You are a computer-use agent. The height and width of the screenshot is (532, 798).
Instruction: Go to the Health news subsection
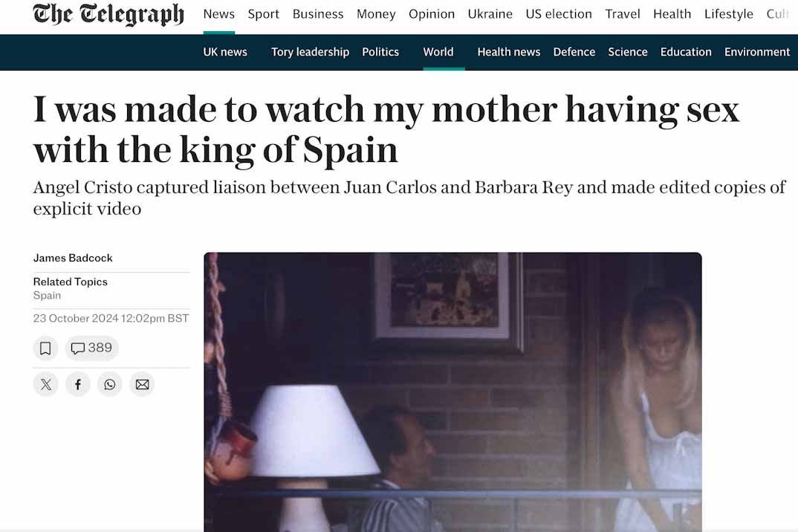click(509, 52)
